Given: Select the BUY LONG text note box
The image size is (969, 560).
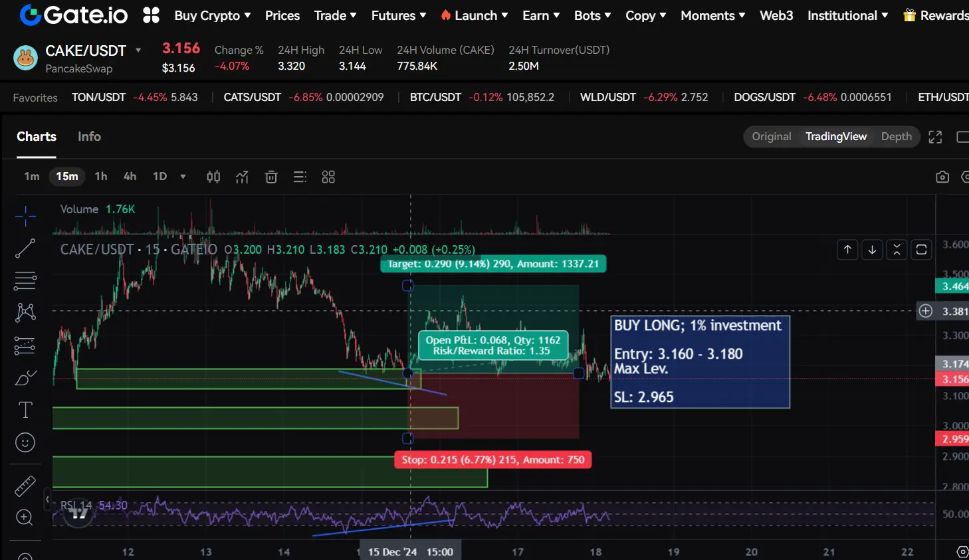Looking at the screenshot, I should [700, 361].
